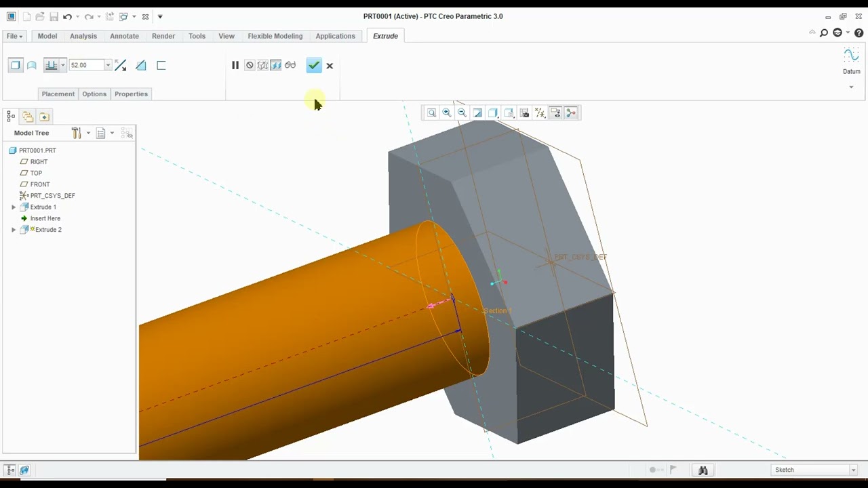Click the blind depth type icon
This screenshot has width=868, height=488.
(52, 65)
